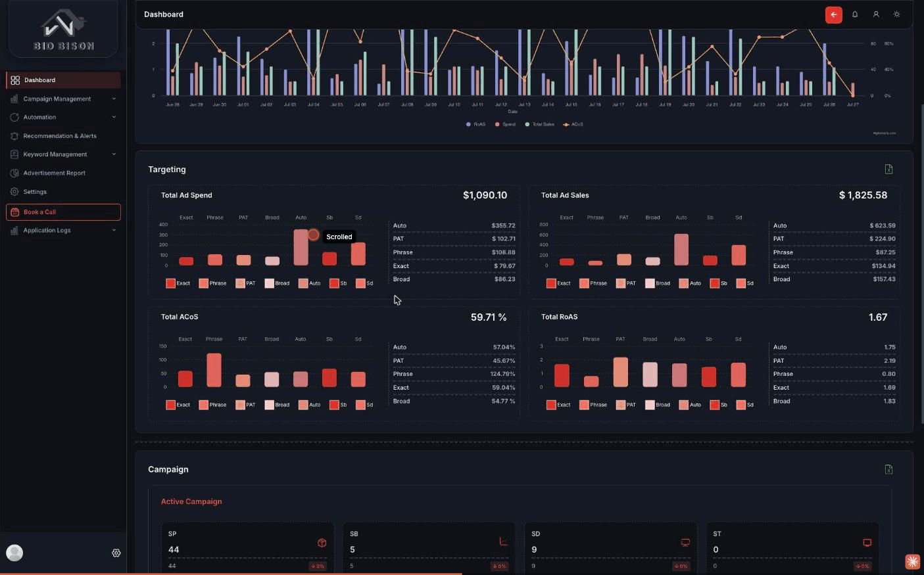924x575 pixels.
Task: Open the notifications bell
Action: coord(855,14)
